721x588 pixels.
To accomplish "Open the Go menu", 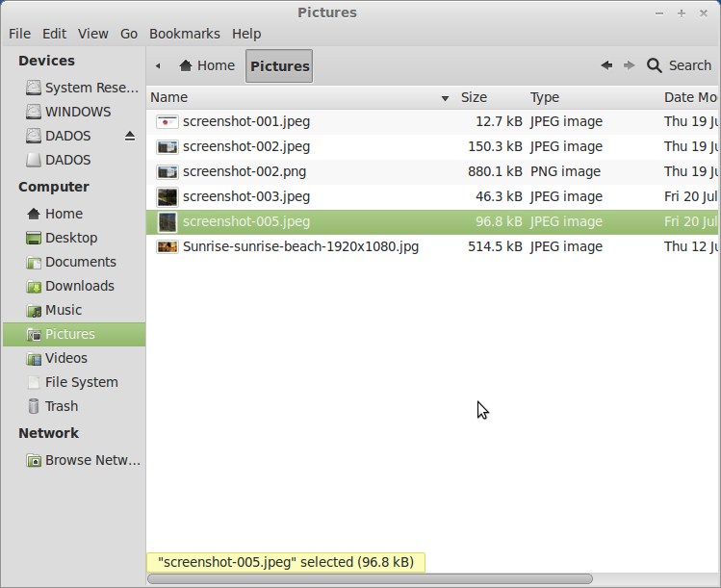I will point(129,34).
